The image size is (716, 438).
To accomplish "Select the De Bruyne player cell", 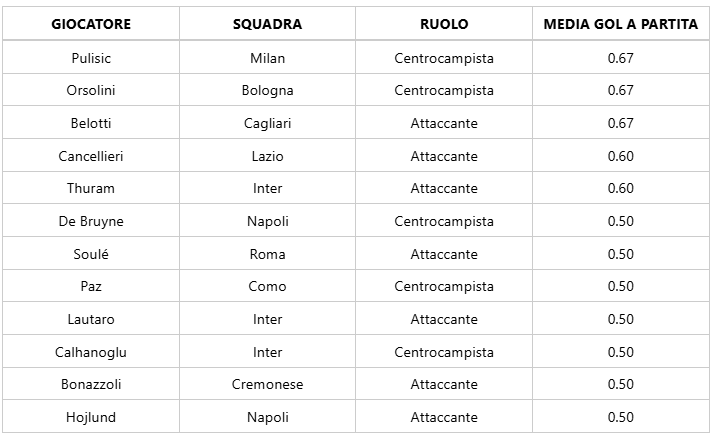I will click(x=91, y=221).
